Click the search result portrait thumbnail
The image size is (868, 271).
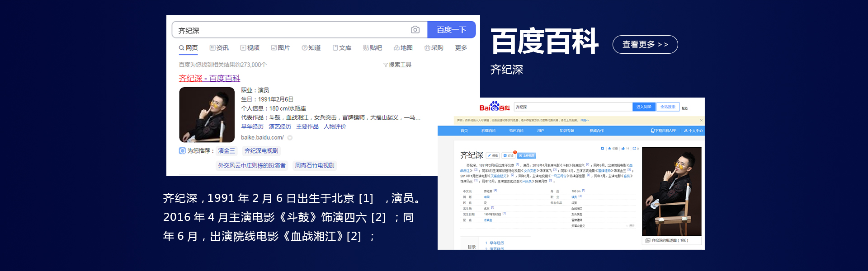click(207, 115)
